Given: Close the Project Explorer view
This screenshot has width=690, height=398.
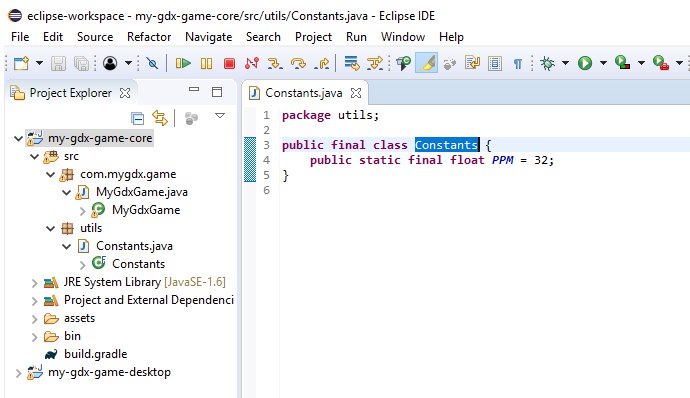Looking at the screenshot, I should point(125,93).
